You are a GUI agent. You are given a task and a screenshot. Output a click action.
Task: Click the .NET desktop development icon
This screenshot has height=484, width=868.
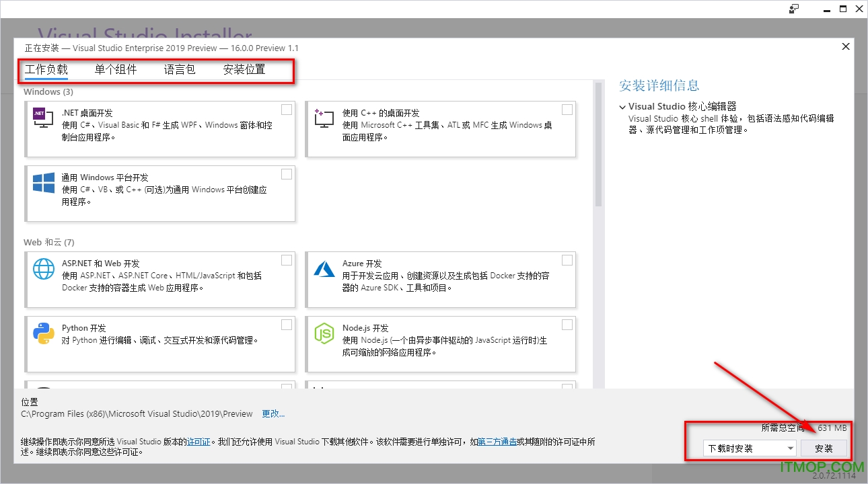point(43,118)
